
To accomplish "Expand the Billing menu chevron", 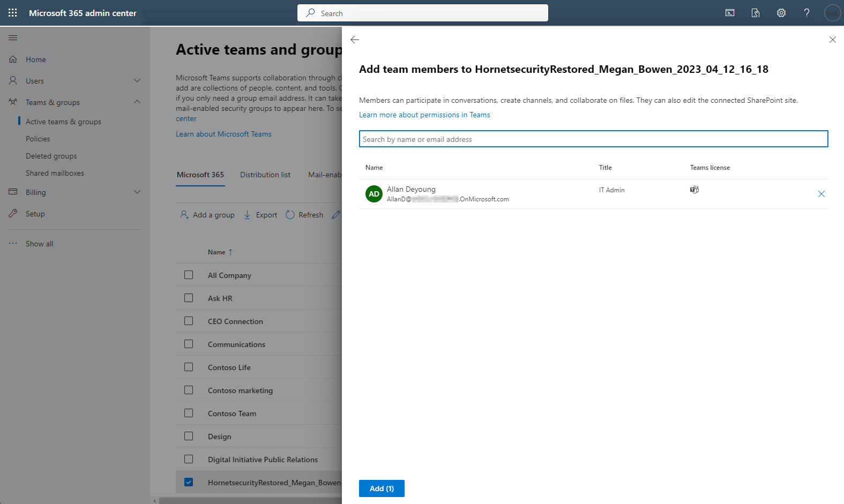I will (137, 192).
